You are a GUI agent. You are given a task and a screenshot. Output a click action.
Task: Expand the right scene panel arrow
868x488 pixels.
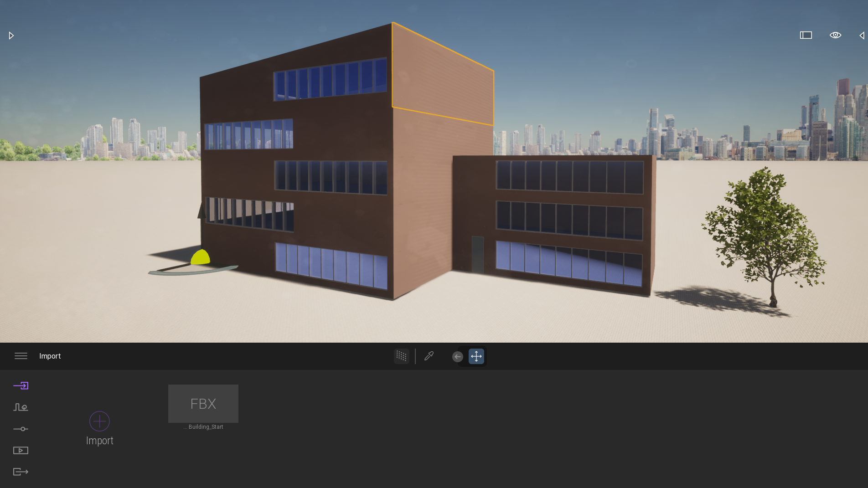coord(862,36)
